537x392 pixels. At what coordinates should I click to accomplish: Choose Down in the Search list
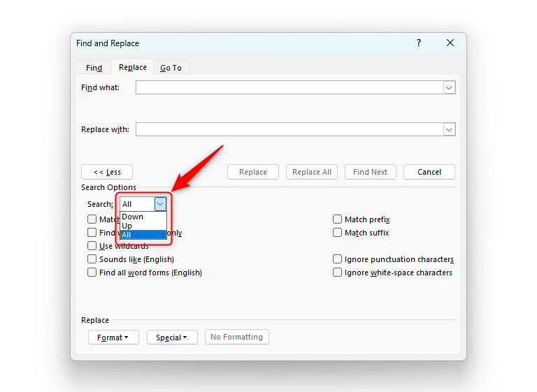pos(143,217)
